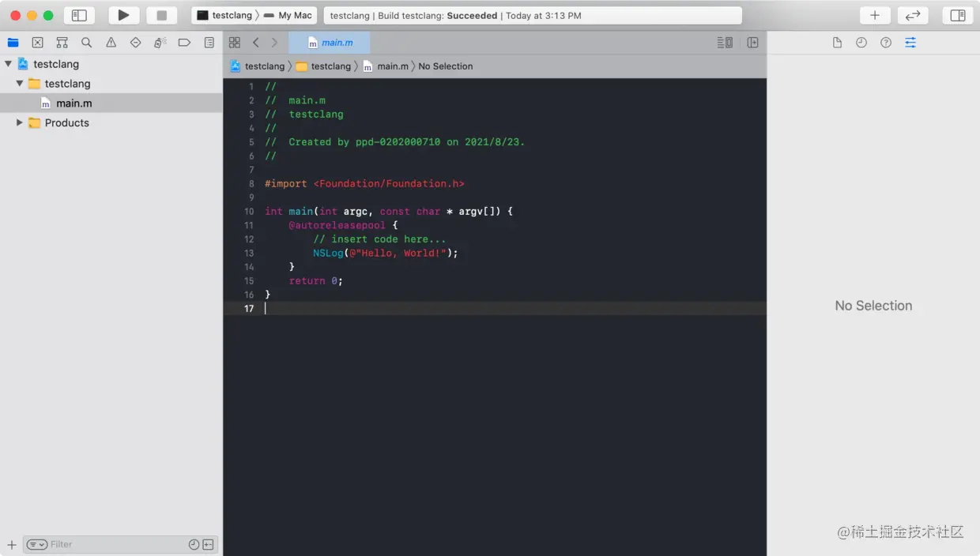980x556 pixels.
Task: Click the insert code here comment
Action: coord(379,239)
